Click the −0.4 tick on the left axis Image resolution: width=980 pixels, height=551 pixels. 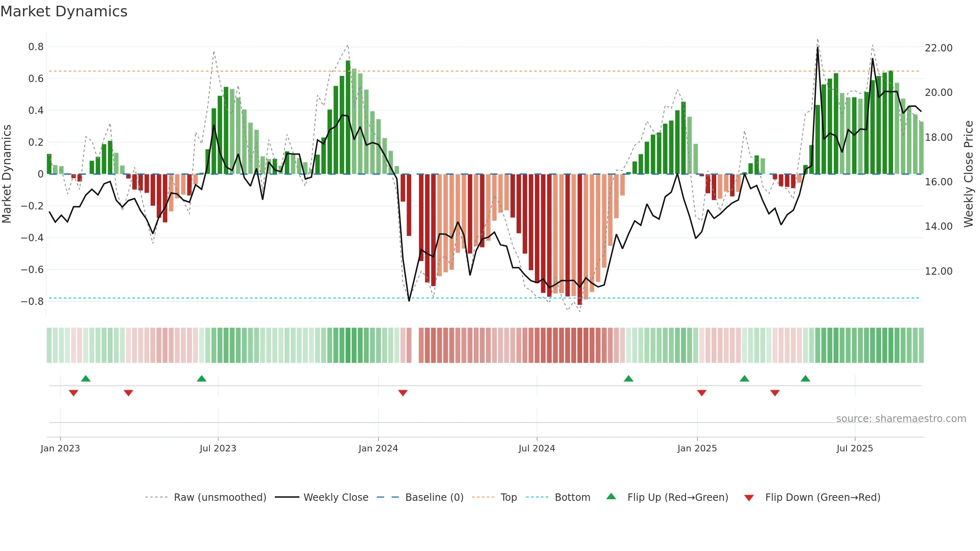tap(32, 238)
